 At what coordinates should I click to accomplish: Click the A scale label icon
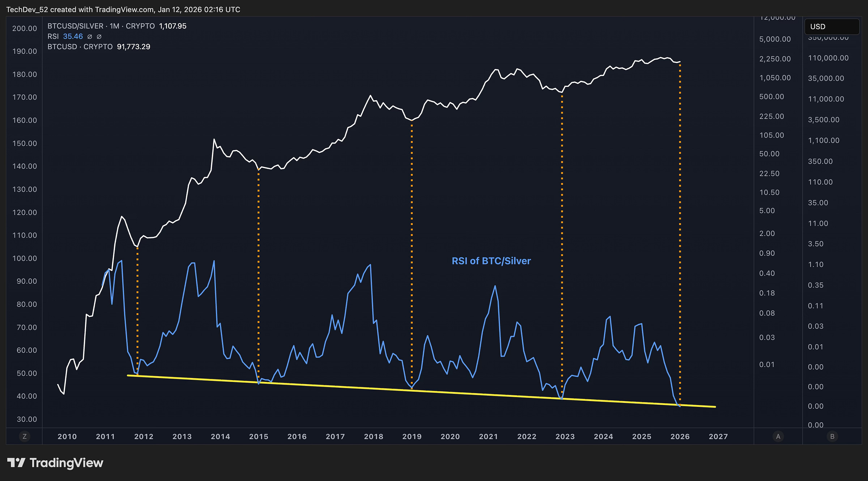[x=778, y=437]
